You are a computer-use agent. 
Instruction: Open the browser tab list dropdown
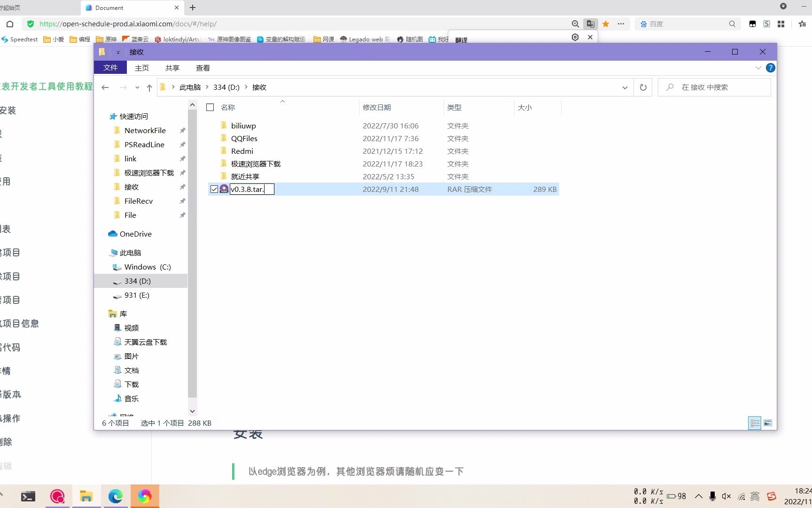783,7
